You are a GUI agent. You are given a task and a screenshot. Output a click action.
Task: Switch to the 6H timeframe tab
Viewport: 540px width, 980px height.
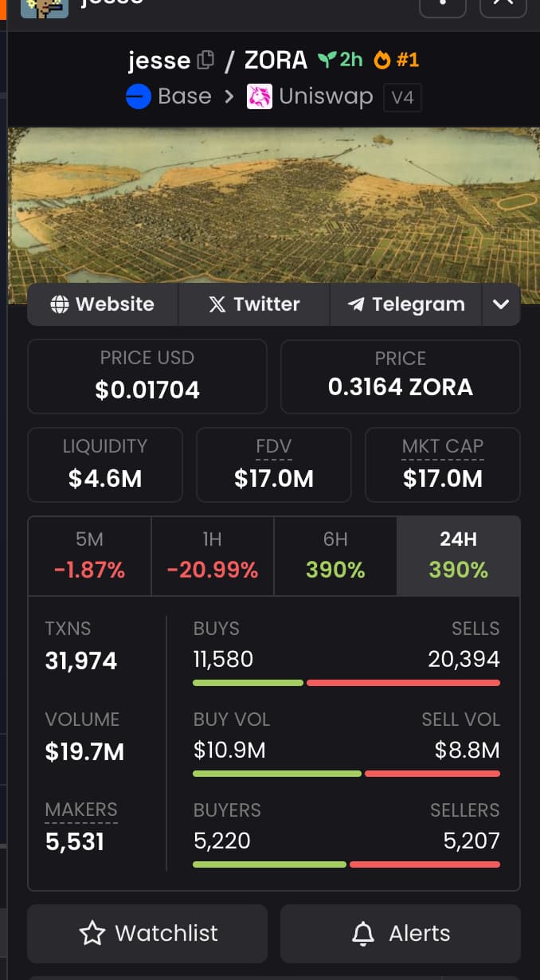tap(335, 555)
